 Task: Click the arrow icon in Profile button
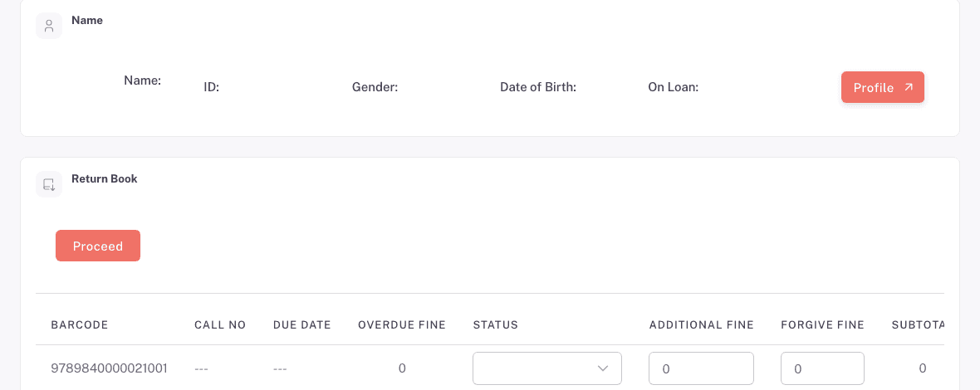[909, 87]
